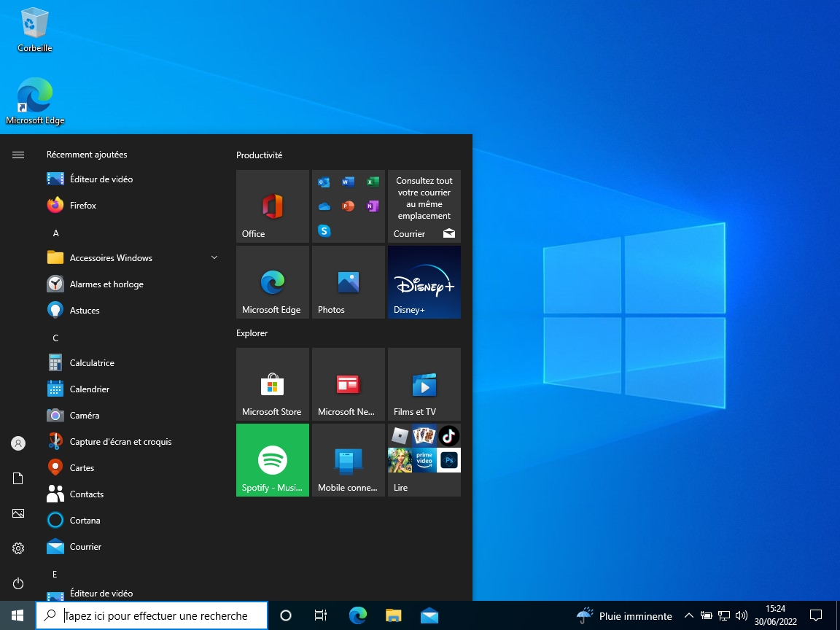Click the Cortana circle on the taskbar
This screenshot has height=630, width=840.
[x=286, y=615]
